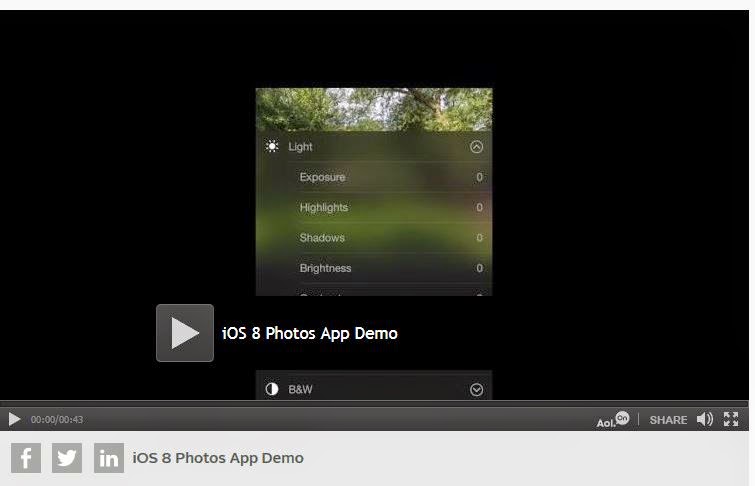
Task: Start playback with the control bar play icon
Action: 14,420
